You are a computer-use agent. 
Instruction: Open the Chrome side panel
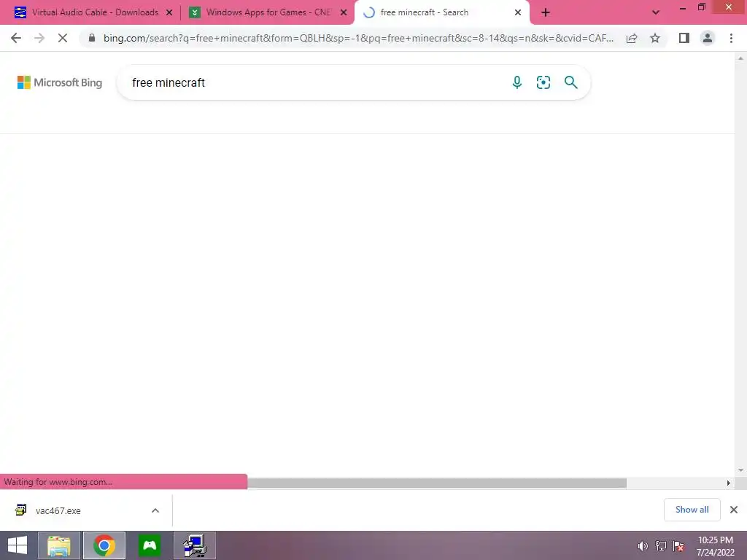click(684, 38)
